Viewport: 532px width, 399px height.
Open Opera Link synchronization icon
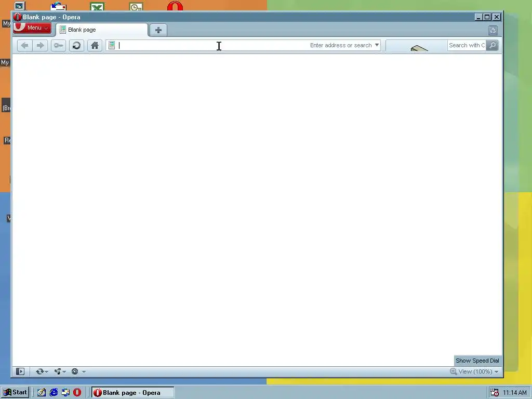pos(39,371)
